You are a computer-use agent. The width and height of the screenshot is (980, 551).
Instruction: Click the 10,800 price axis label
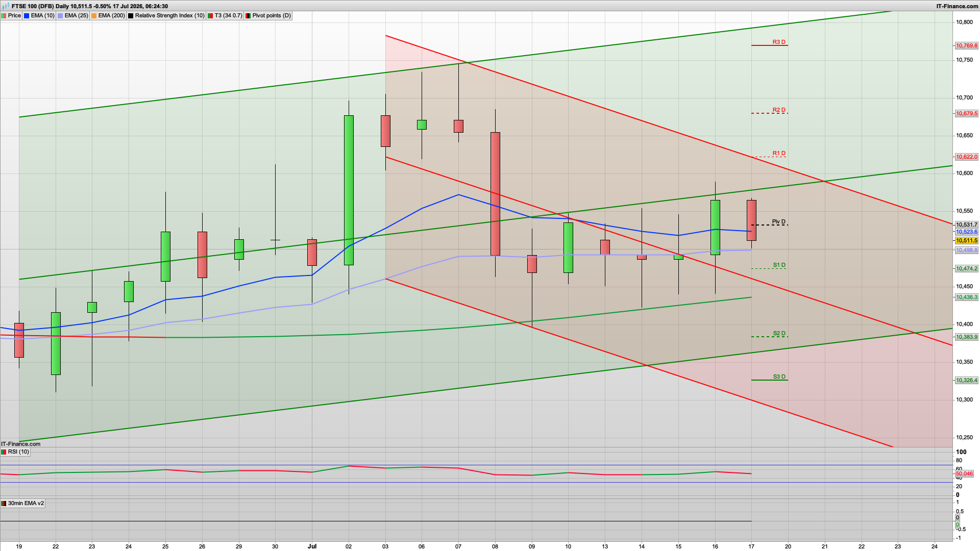point(964,22)
